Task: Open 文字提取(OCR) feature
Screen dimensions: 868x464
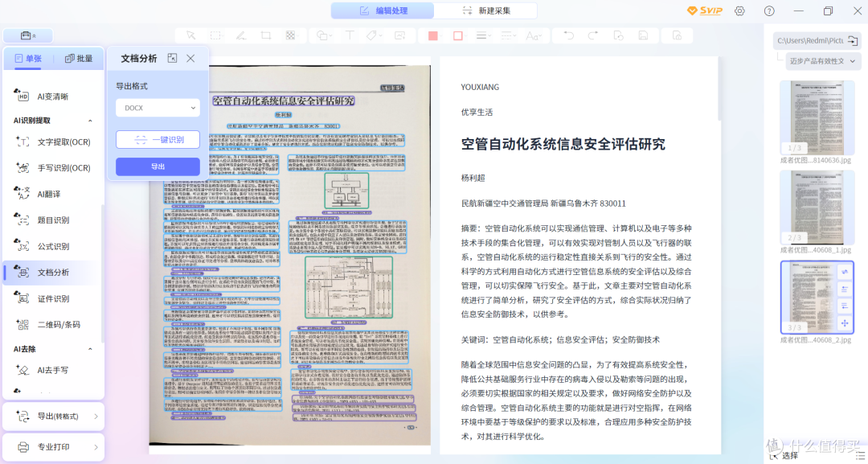Action: tap(52, 142)
